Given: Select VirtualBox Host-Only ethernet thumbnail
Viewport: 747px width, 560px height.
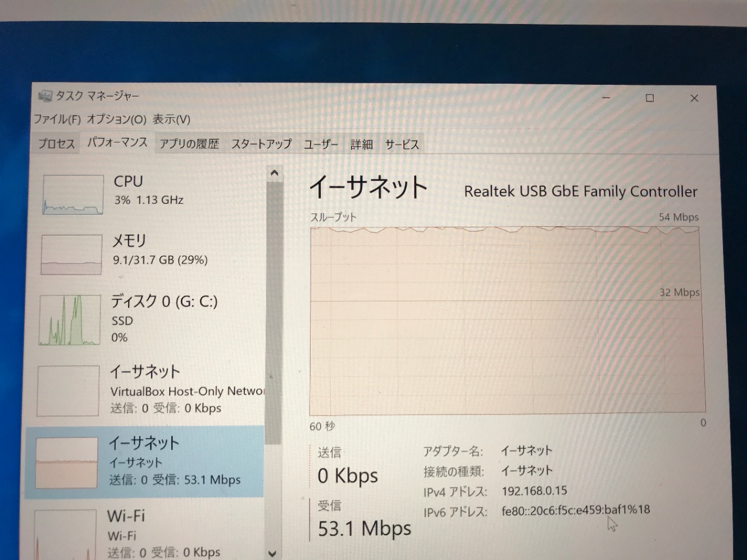Looking at the screenshot, I should (x=68, y=391).
